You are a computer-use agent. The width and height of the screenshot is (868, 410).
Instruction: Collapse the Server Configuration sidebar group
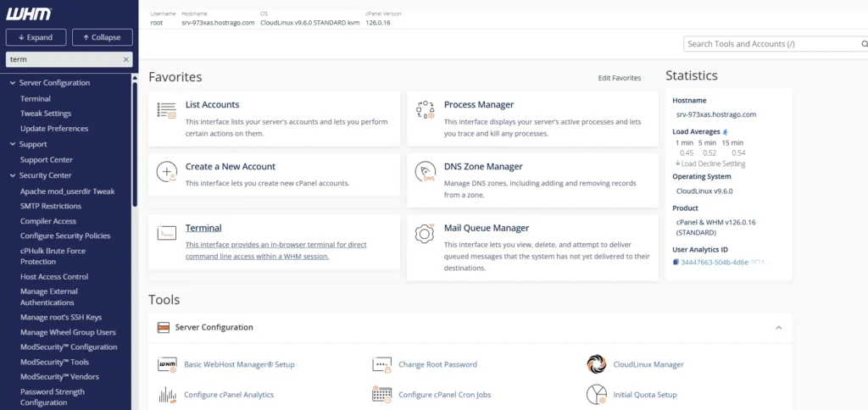(12, 83)
